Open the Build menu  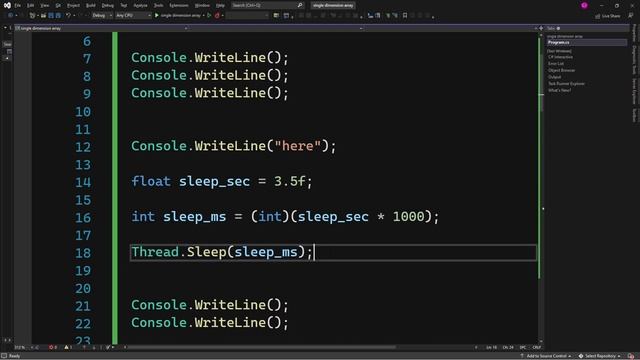tap(91, 5)
